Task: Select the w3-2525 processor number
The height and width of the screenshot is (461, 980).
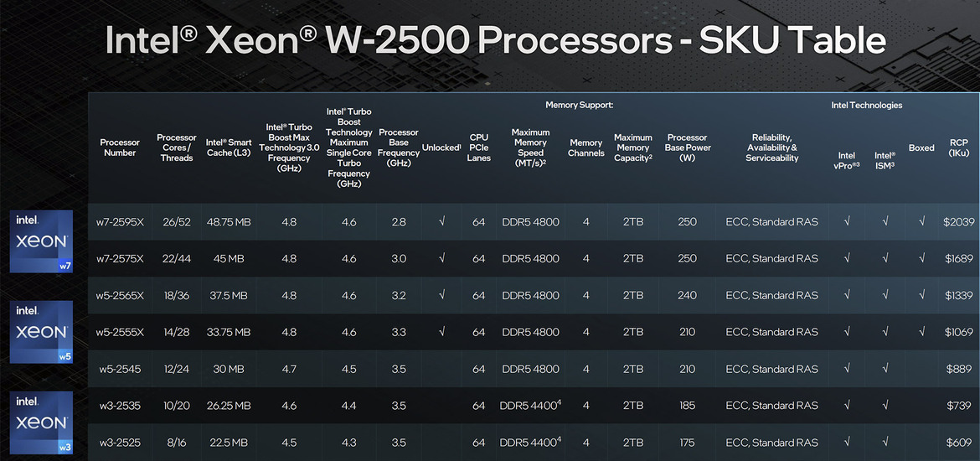Action: 118,443
